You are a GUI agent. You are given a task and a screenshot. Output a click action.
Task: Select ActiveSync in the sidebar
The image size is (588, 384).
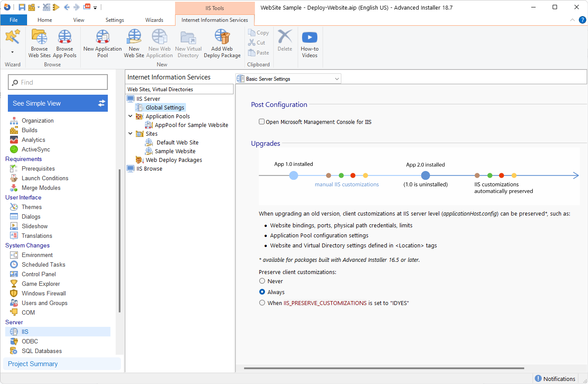pyautogui.click(x=36, y=150)
